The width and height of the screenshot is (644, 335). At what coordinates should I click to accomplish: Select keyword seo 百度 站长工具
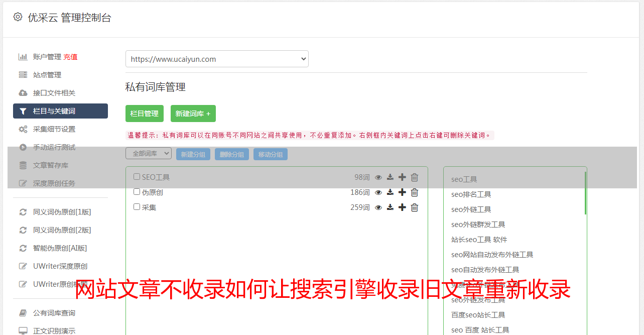480,330
